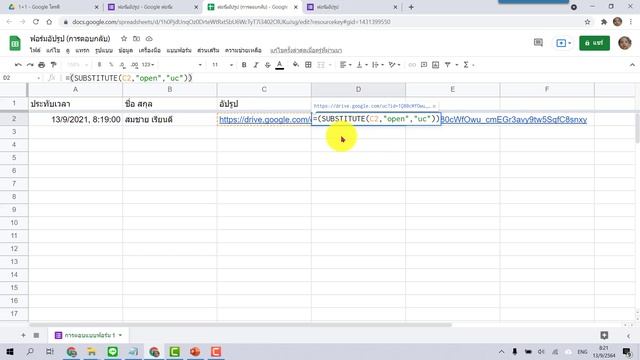The width and height of the screenshot is (640, 360).
Task: Click the green Share button
Action: pos(594,43)
